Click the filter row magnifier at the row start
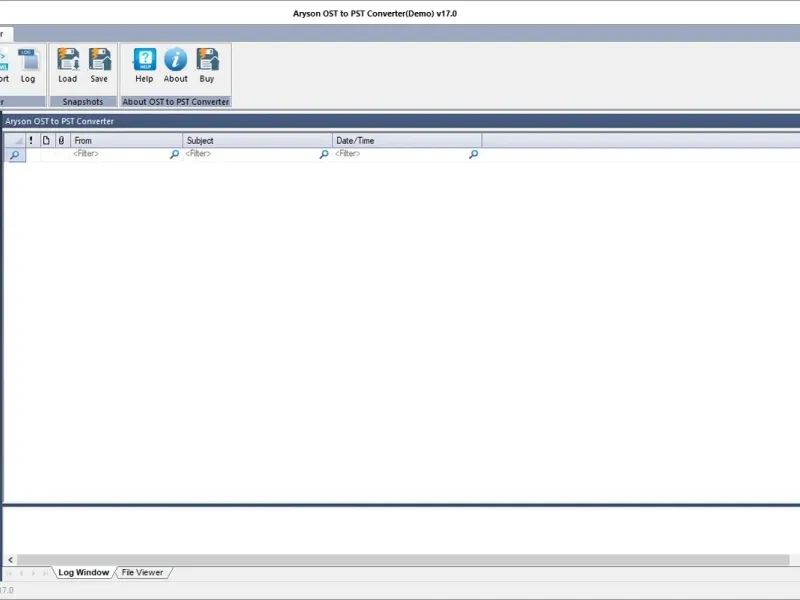This screenshot has height=600, width=800. (x=15, y=155)
